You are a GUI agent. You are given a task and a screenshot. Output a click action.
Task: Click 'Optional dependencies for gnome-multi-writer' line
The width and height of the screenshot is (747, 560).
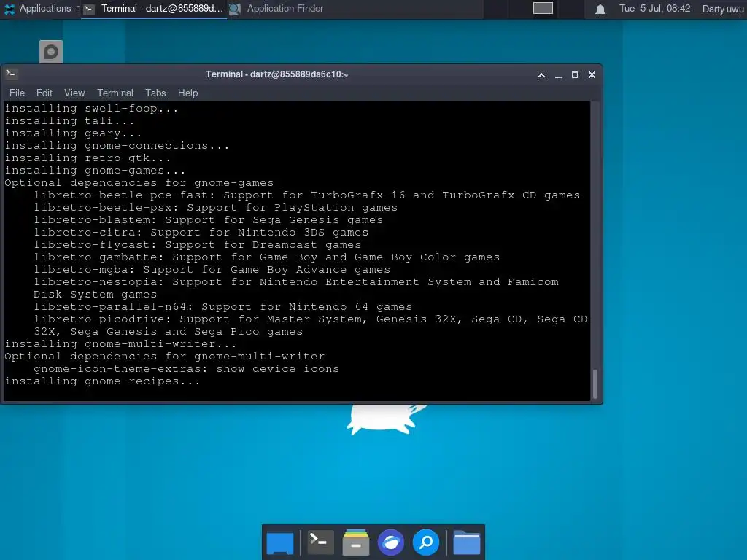[x=165, y=356]
